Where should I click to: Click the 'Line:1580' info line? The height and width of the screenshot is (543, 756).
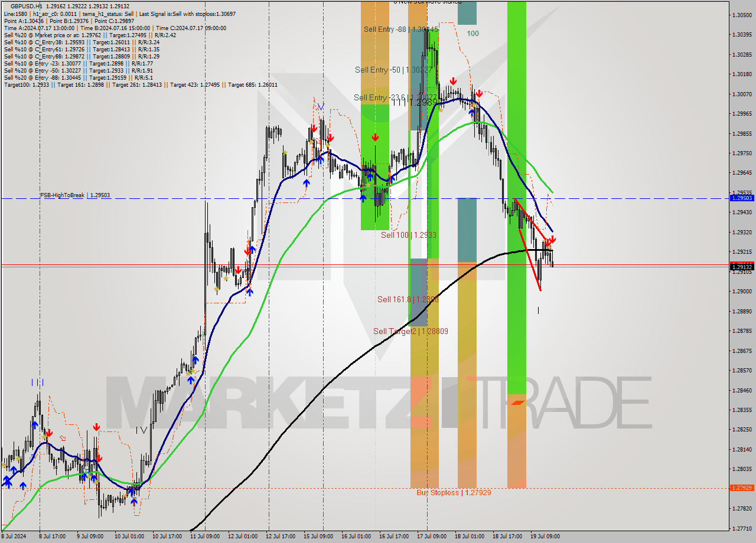pyautogui.click(x=120, y=13)
